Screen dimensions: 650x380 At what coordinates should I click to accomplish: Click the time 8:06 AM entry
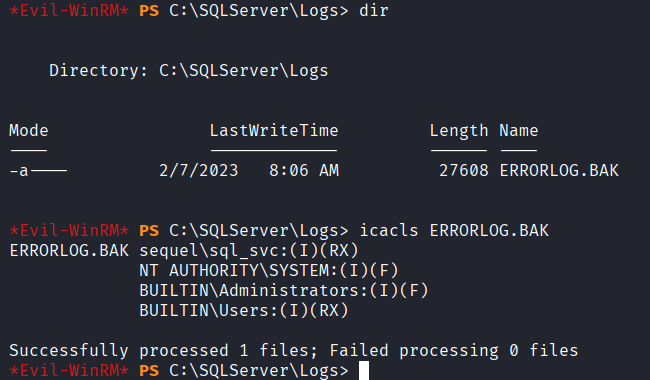point(304,170)
